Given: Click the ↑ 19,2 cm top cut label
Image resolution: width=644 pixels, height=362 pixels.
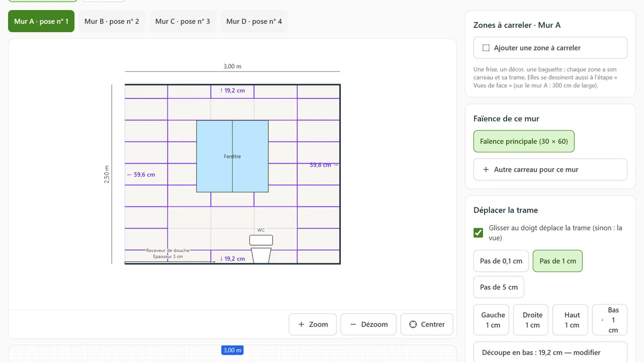Looking at the screenshot, I should [232, 91].
